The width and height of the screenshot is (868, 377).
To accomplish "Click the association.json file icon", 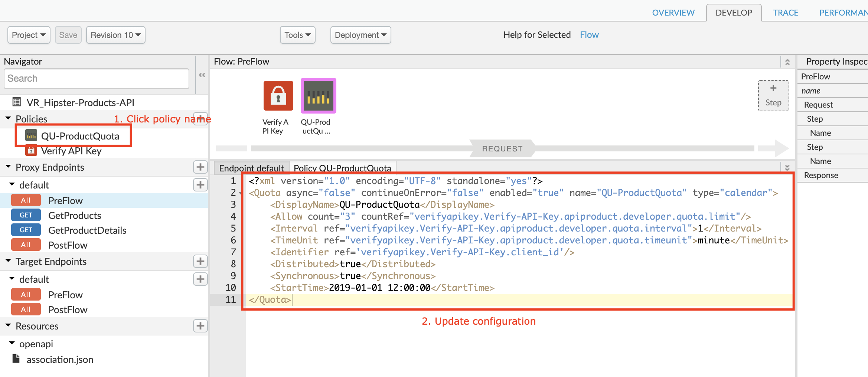I will pos(16,358).
